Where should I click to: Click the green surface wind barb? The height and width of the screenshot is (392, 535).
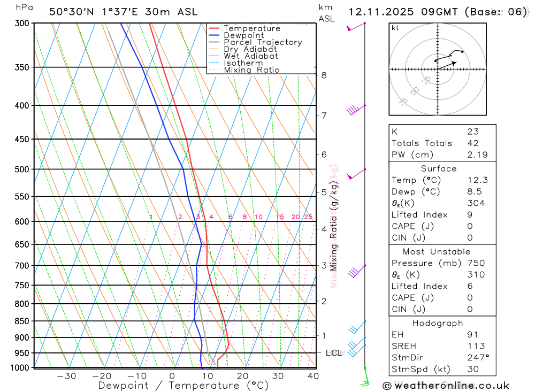pos(365,377)
